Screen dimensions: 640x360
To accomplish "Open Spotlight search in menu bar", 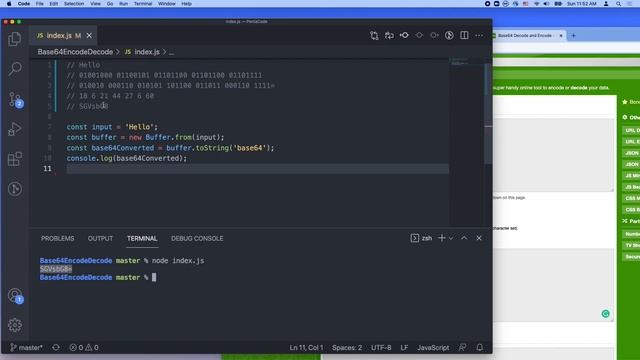I will 619,4.
